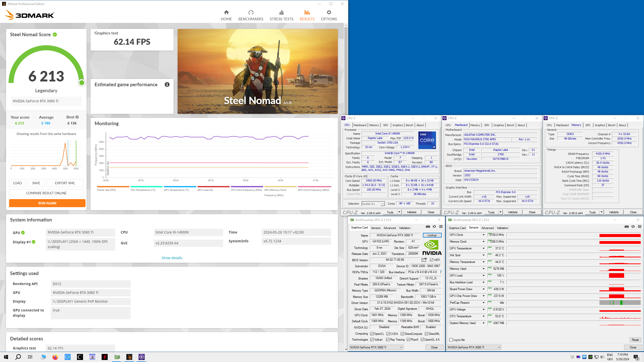The height and width of the screenshot is (362, 644).
Task: Open the 3DMark Home section
Action: click(x=226, y=15)
